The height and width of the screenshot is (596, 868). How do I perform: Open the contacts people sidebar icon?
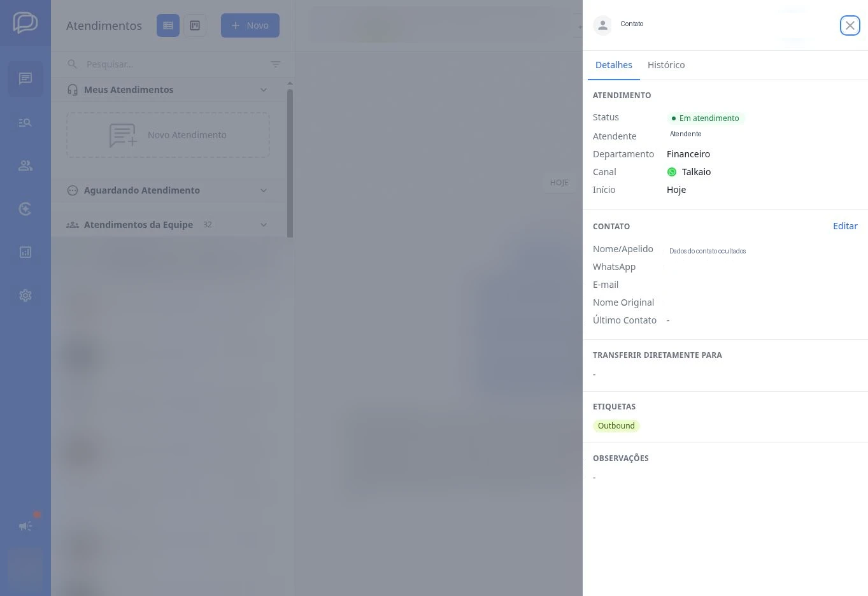click(25, 166)
